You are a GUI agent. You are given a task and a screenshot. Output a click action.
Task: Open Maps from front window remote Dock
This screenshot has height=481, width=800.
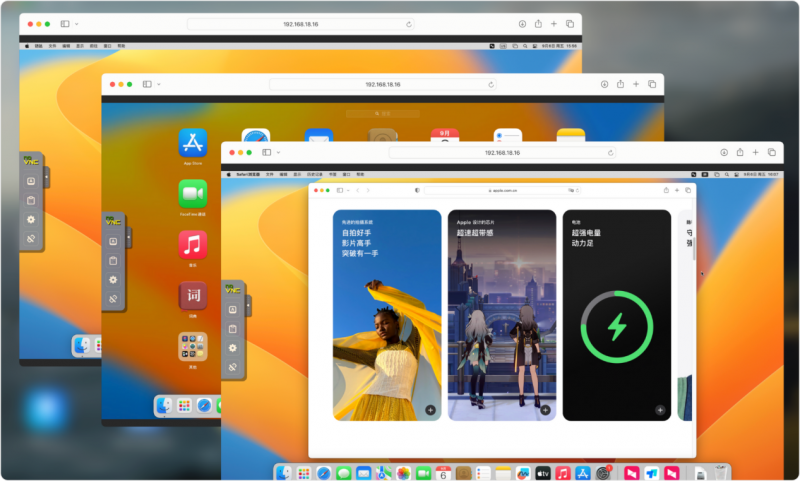[x=383, y=473]
